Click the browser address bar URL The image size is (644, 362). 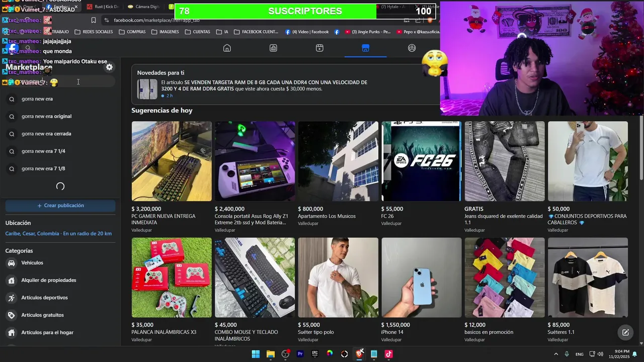156,20
